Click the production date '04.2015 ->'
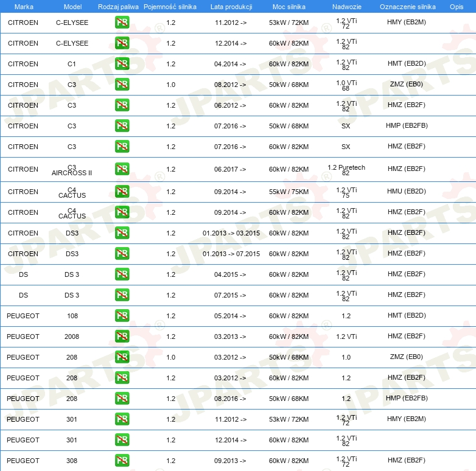The width and height of the screenshot is (476, 471). pyautogui.click(x=230, y=274)
